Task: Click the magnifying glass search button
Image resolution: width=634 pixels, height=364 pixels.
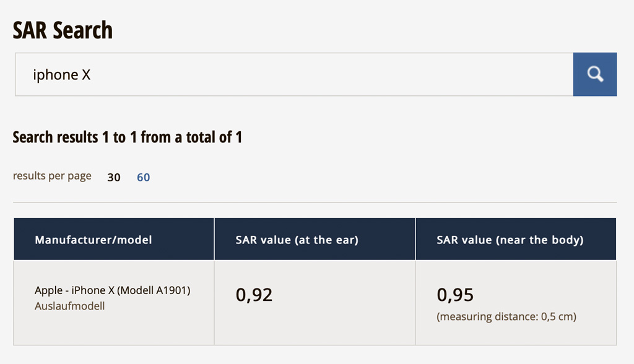Action: tap(595, 74)
